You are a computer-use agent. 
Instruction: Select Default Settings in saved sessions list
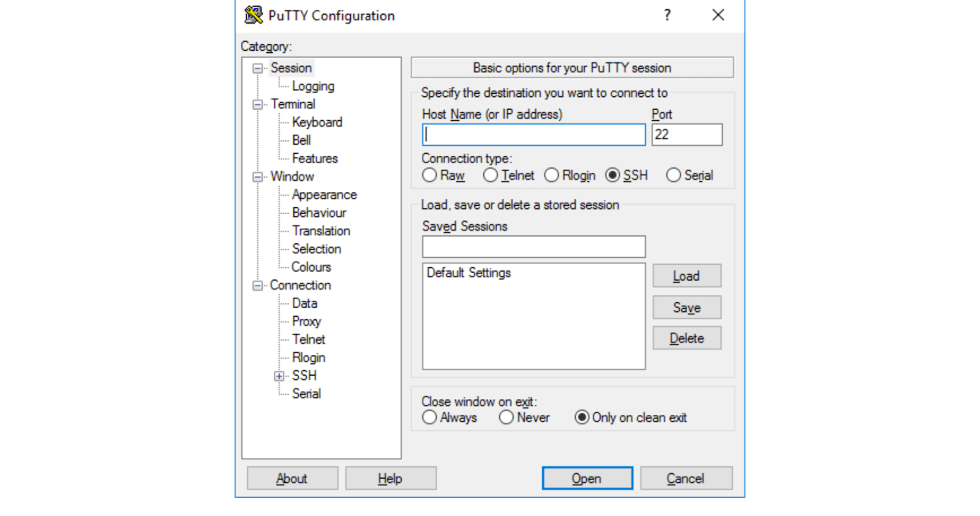click(x=469, y=273)
